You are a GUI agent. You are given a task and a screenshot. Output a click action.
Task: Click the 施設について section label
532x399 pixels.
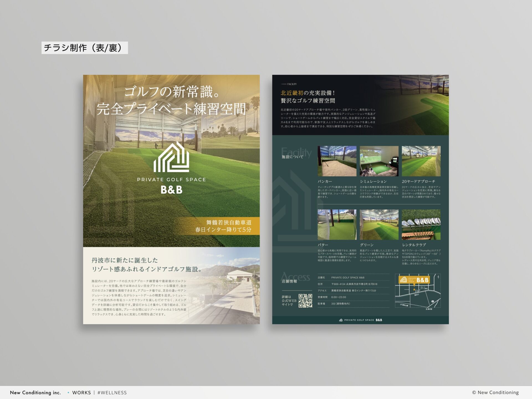coord(292,157)
